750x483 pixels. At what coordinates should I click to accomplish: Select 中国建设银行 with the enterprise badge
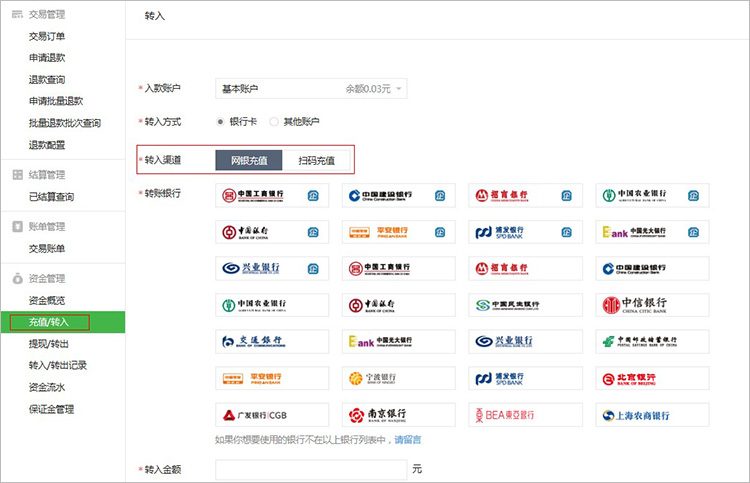click(x=399, y=195)
